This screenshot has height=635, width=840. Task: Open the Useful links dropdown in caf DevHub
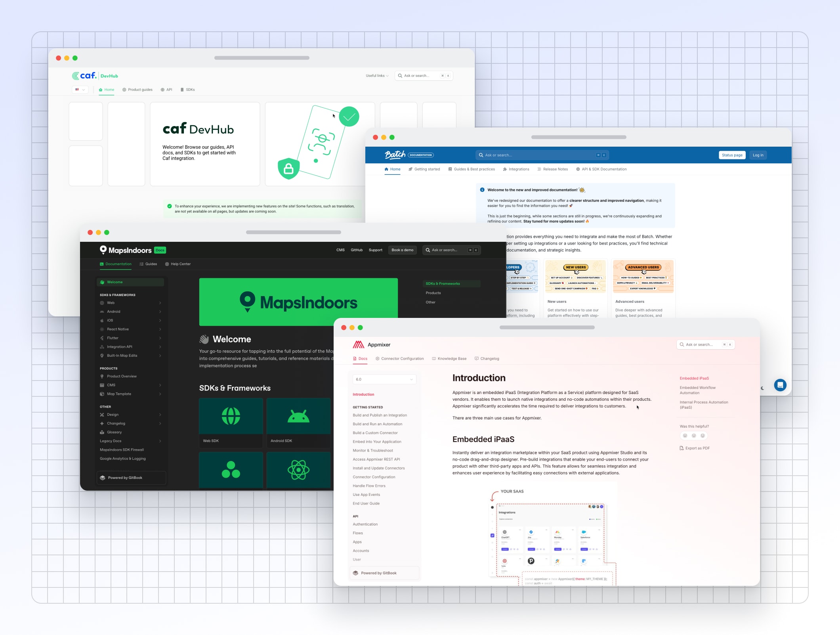coord(377,76)
